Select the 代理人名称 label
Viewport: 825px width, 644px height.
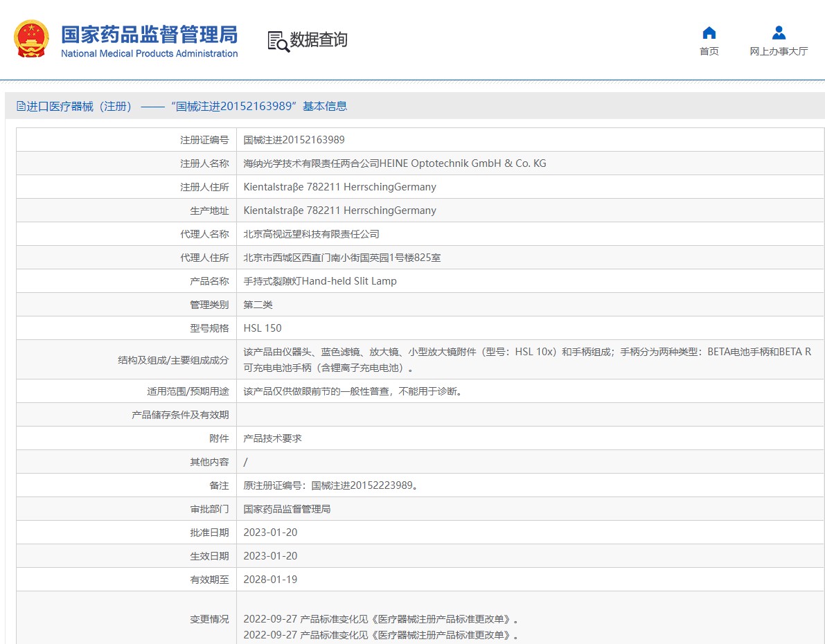pos(204,234)
